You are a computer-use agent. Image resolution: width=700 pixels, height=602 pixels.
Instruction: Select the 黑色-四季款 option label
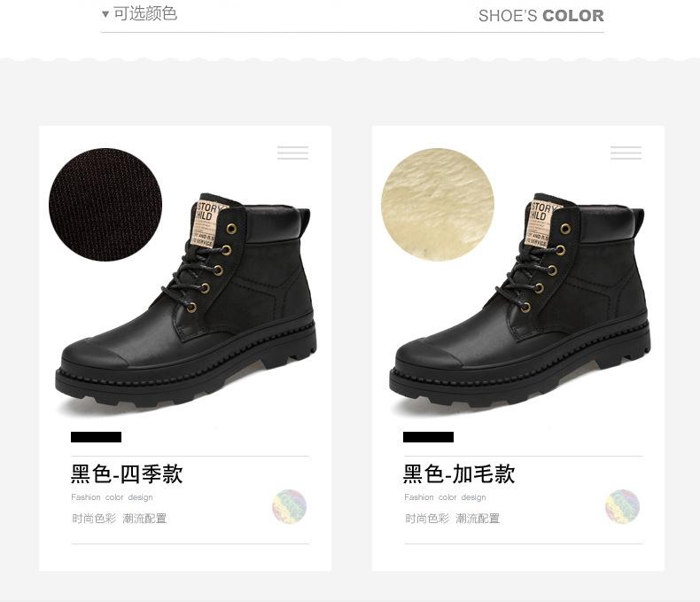(127, 473)
